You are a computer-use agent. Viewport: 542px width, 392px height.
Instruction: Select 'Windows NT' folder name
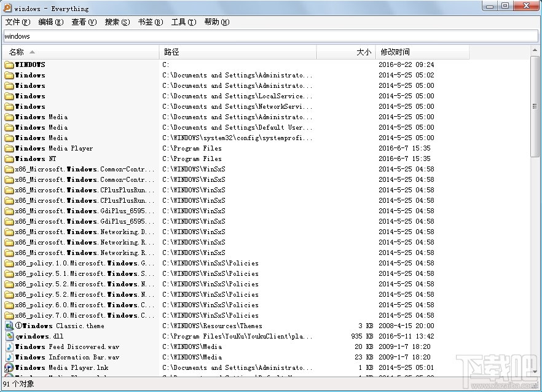click(x=35, y=159)
